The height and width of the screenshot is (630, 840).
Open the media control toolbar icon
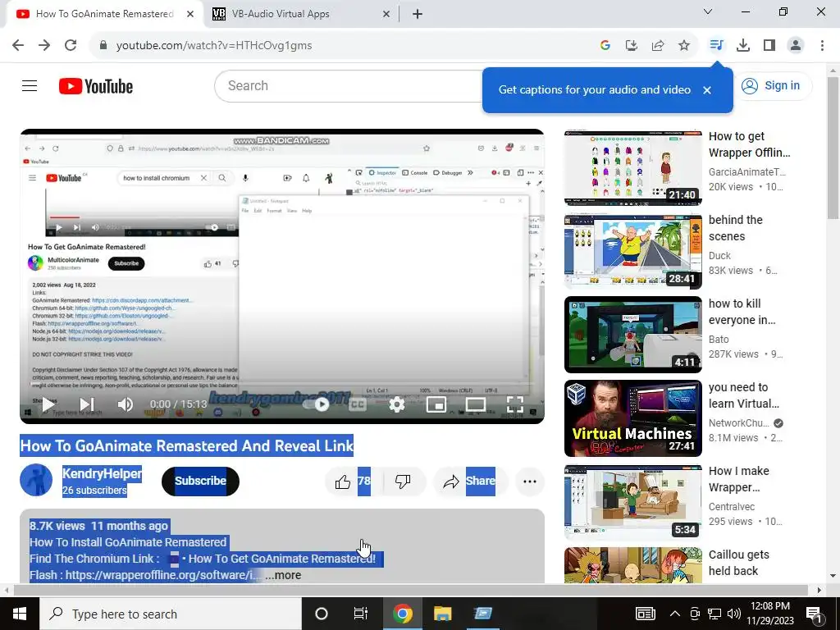716,45
